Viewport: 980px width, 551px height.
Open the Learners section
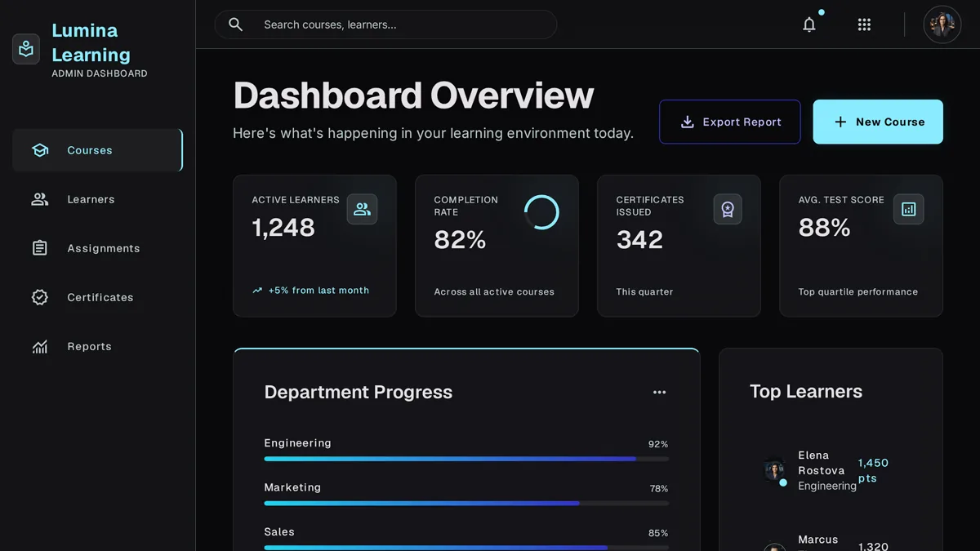point(97,199)
